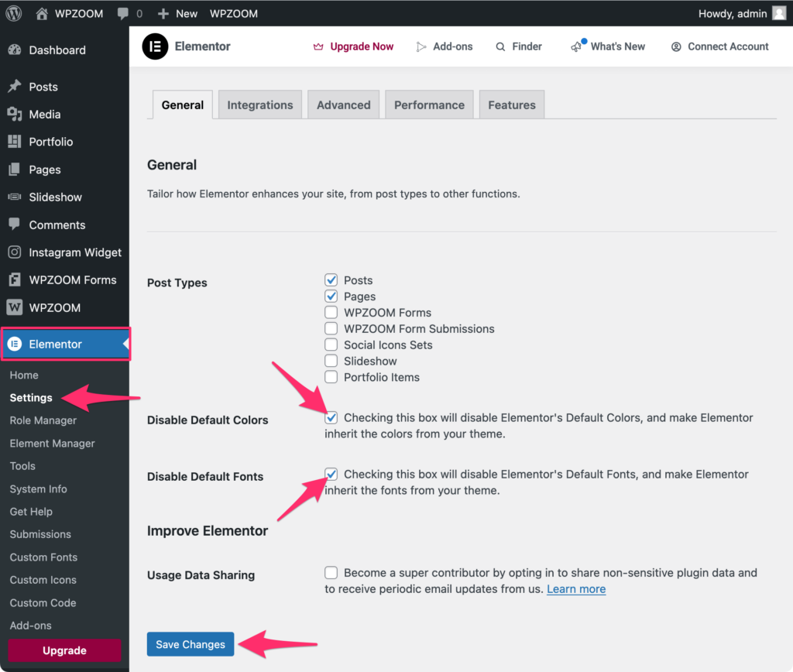Enable the Slideshow post type checkbox
793x672 pixels.
coord(331,361)
